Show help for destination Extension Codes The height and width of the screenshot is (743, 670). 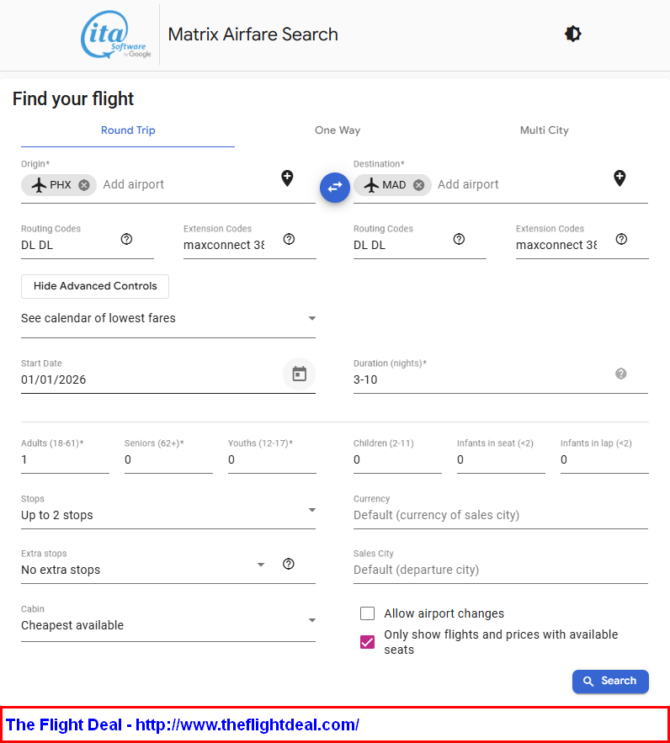(x=621, y=239)
